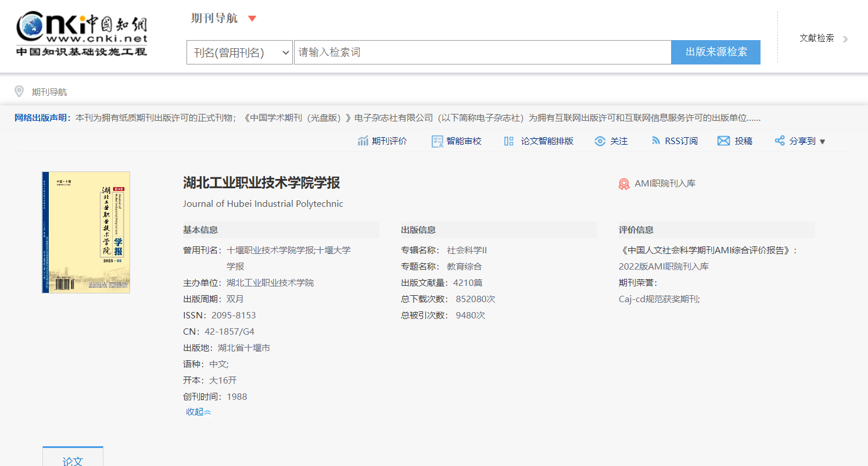
Task: Click the Caj-cd规范获奖期刊 honor text
Action: coord(659,299)
